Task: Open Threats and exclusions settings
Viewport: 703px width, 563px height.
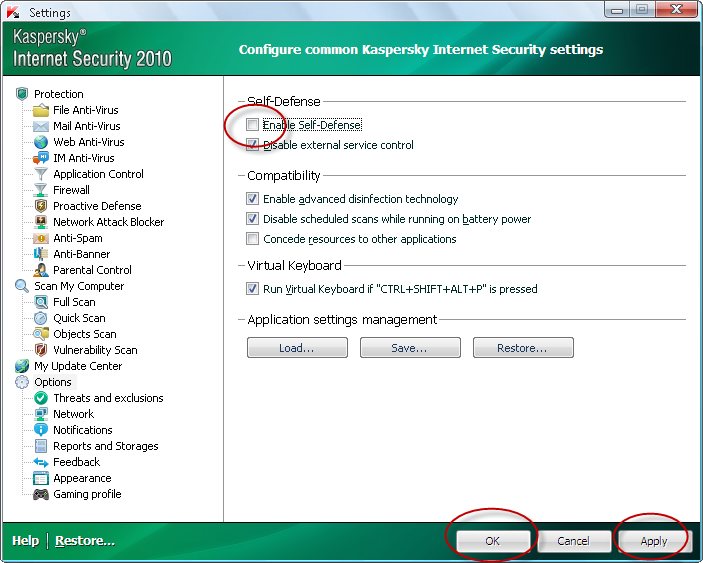Action: pos(108,398)
